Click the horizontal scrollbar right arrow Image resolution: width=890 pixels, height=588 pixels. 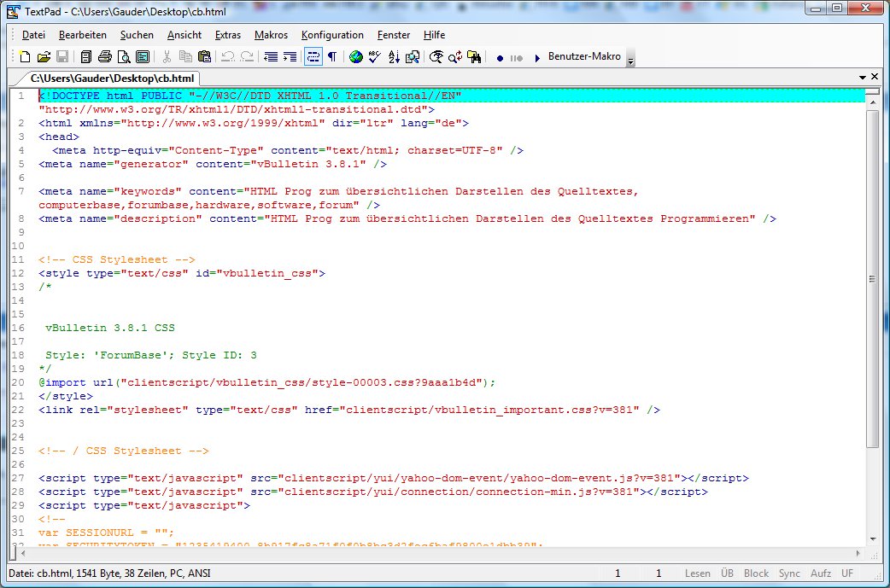(x=858, y=553)
